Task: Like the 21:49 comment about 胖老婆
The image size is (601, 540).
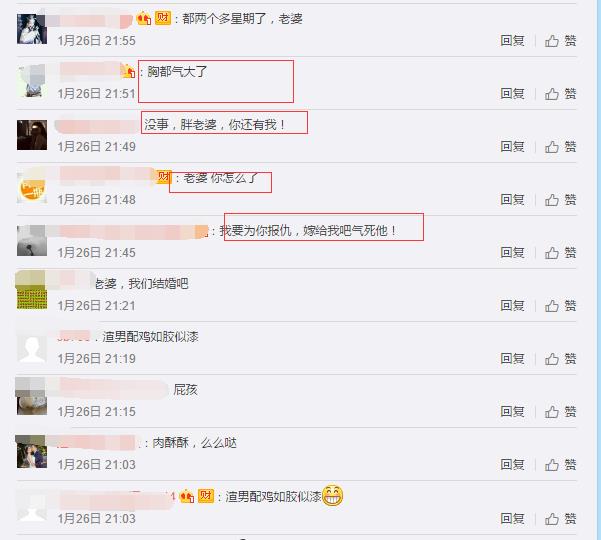Action: pyautogui.click(x=552, y=146)
